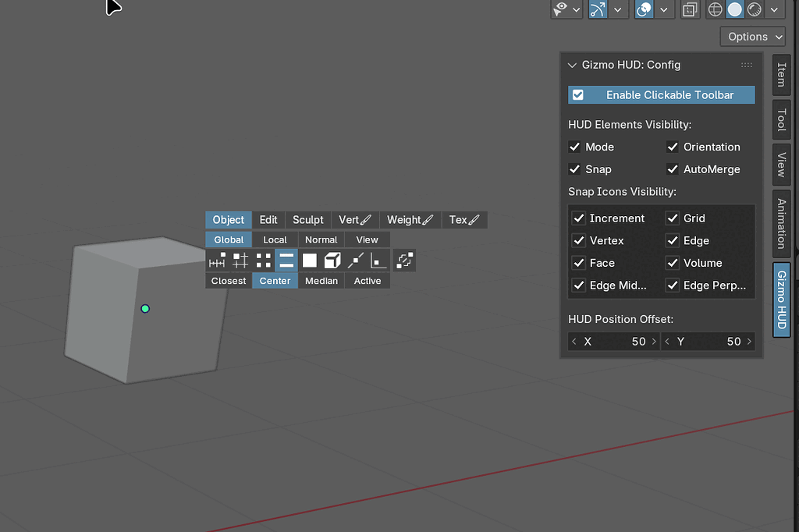The image size is (799, 532).
Task: Switch to Sculpt mode in HUD
Action: pos(307,220)
